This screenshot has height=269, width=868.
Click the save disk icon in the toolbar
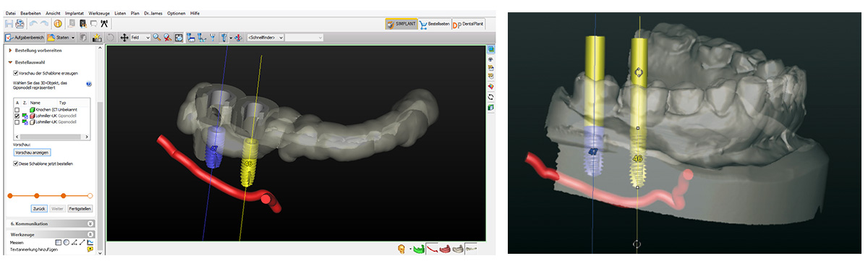point(9,23)
